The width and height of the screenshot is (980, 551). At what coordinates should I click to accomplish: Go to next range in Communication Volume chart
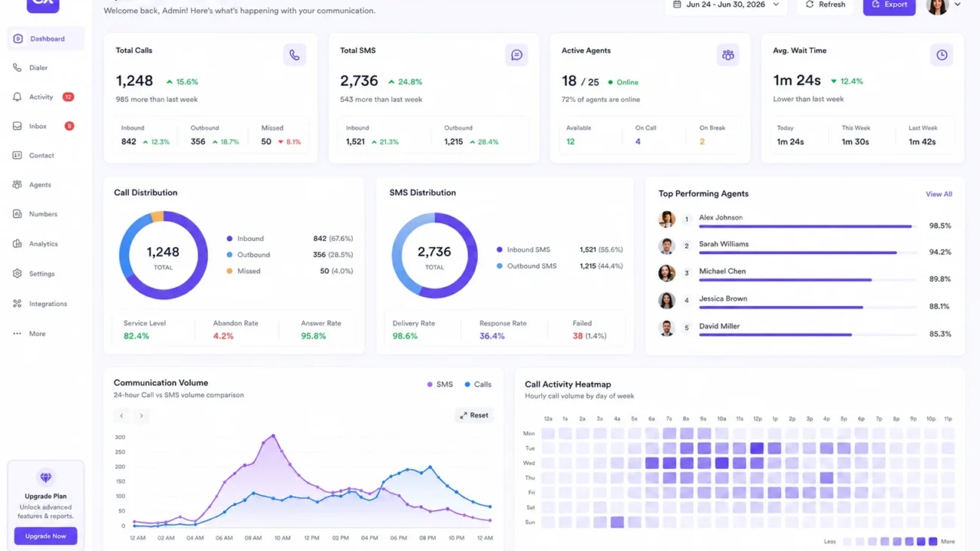point(141,416)
